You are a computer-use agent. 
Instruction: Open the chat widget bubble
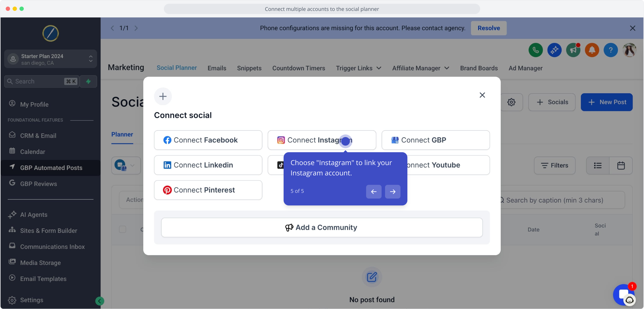[x=624, y=295]
